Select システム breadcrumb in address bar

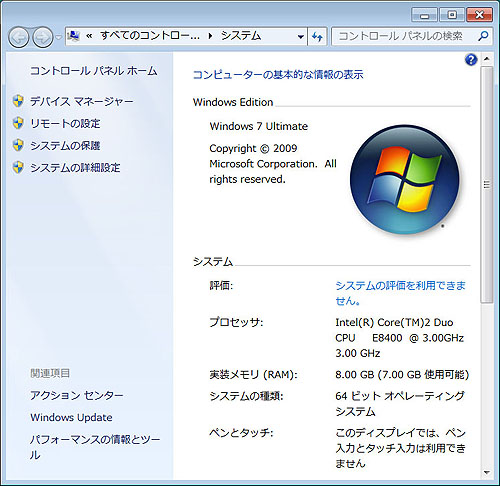pos(241,36)
